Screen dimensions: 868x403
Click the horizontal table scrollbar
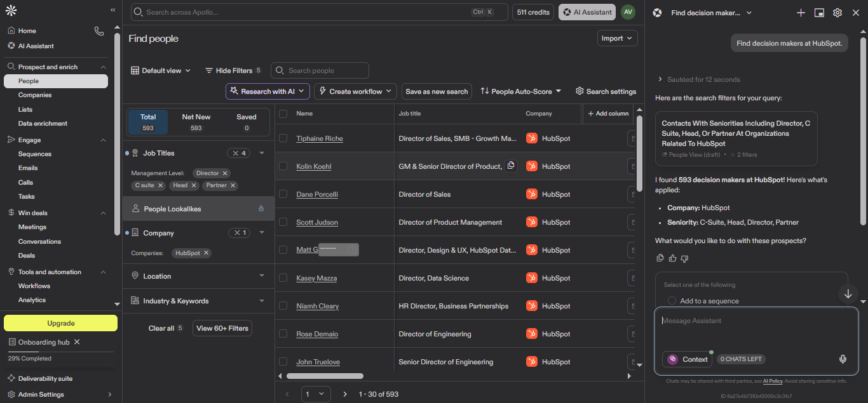point(325,376)
